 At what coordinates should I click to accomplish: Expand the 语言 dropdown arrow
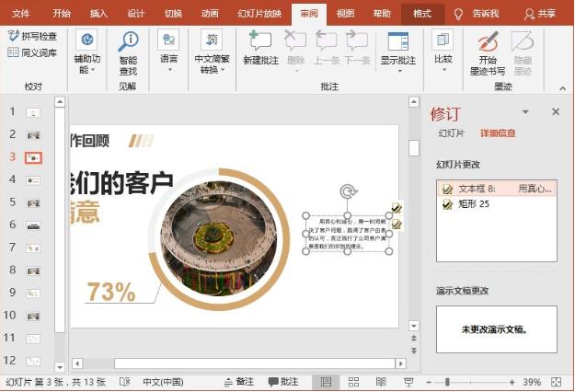170,69
